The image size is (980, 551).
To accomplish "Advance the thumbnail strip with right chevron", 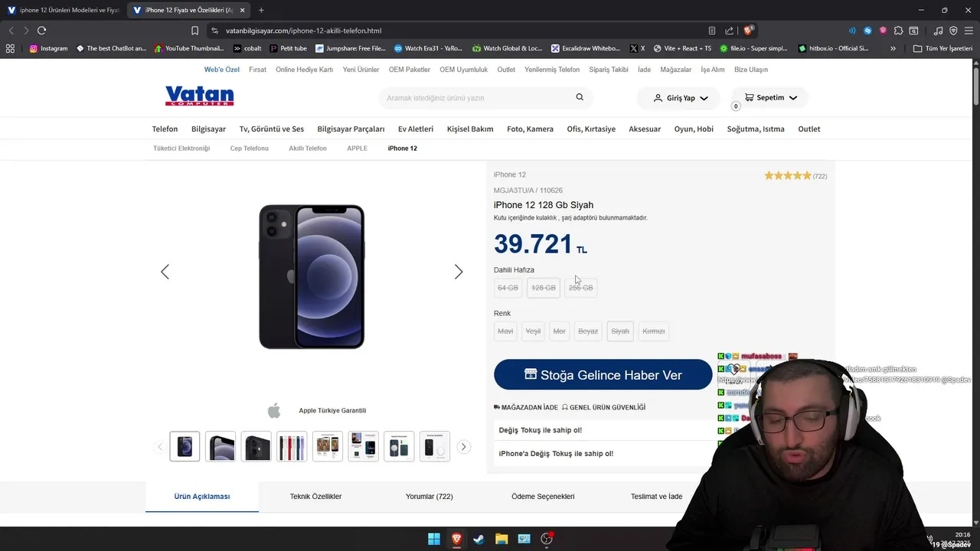I will (463, 447).
